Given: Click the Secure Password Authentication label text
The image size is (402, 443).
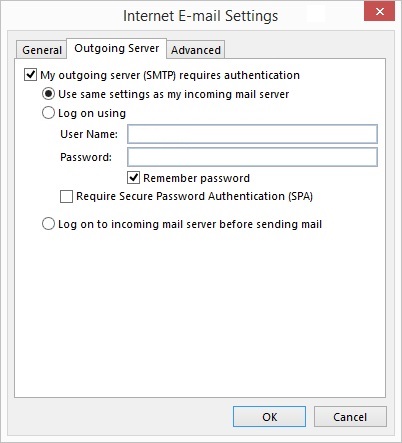Looking at the screenshot, I should pos(194,196).
